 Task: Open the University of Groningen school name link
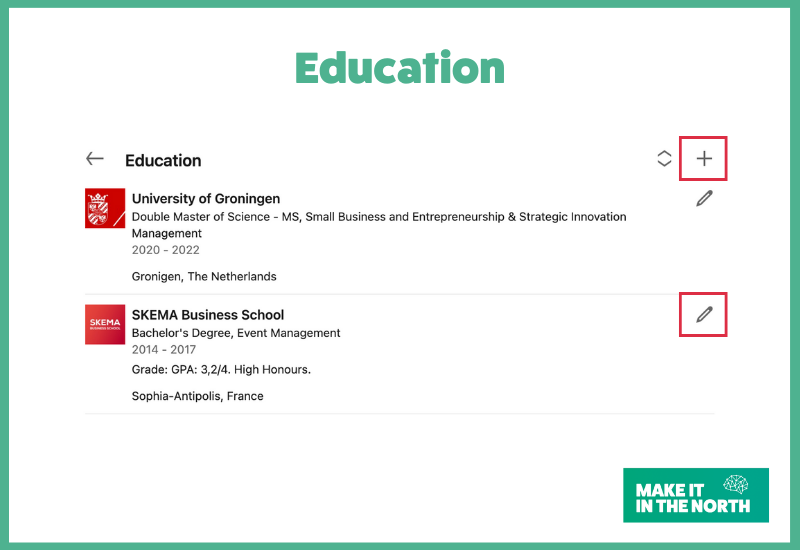click(206, 199)
